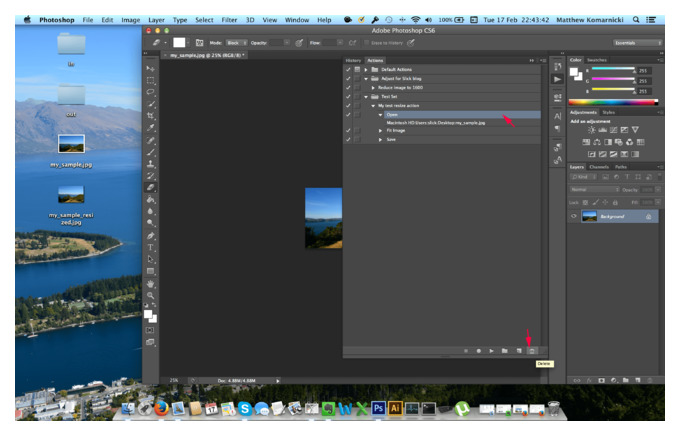Expand the Default Actions folder

tap(366, 69)
